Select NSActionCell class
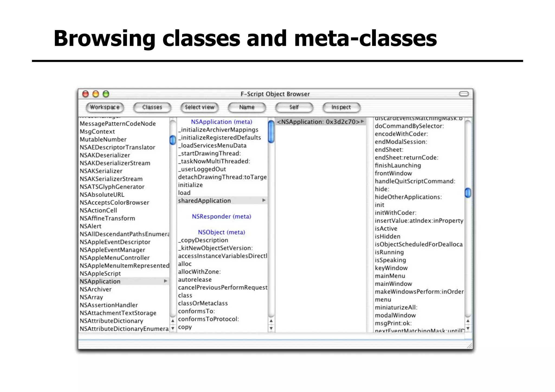 point(98,210)
